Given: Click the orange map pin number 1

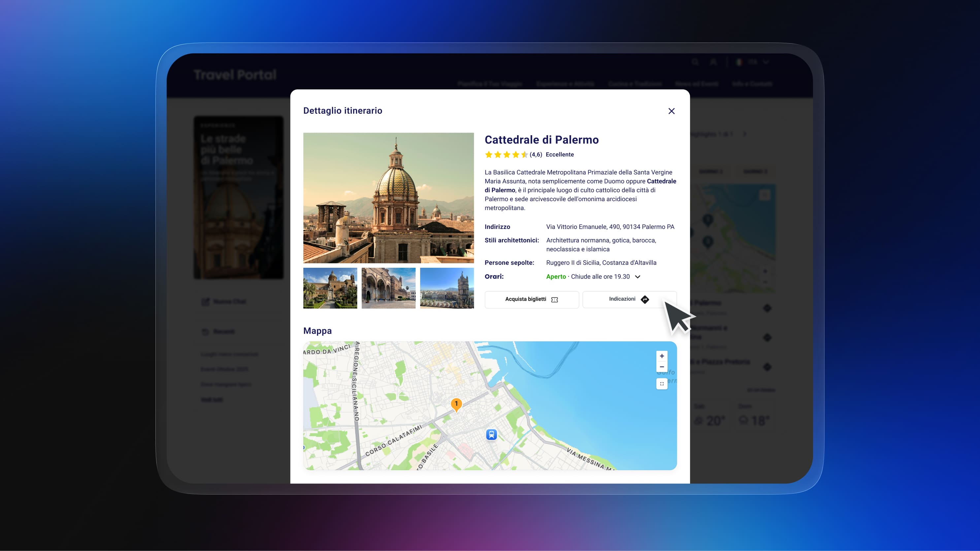Looking at the screenshot, I should pos(456,404).
